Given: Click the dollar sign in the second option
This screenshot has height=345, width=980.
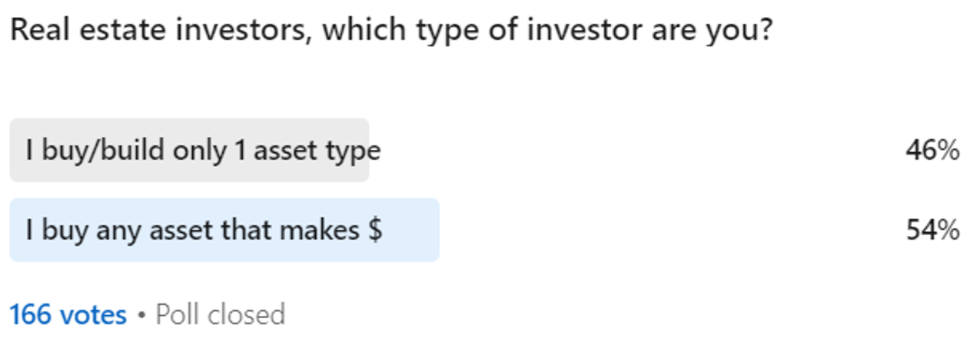Looking at the screenshot, I should coord(375,231).
